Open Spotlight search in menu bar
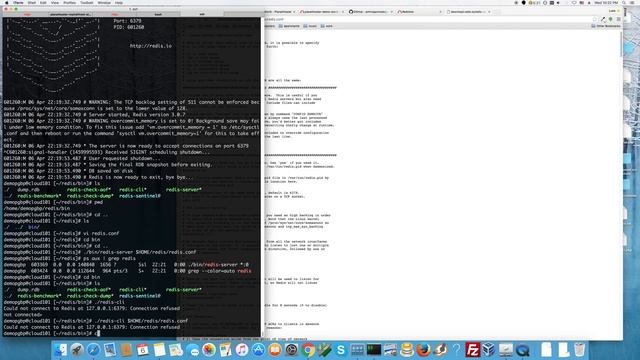This screenshot has height=360, width=640. [x=624, y=2]
